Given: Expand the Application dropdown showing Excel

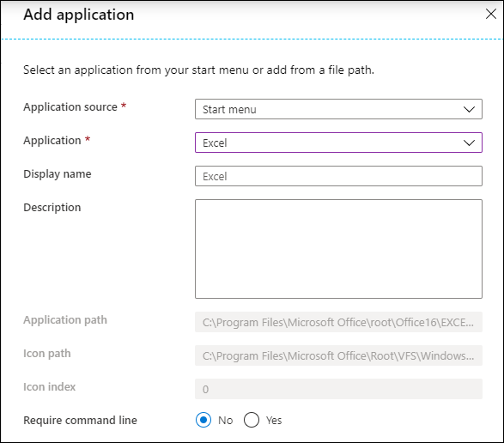Looking at the screenshot, I should [338, 143].
